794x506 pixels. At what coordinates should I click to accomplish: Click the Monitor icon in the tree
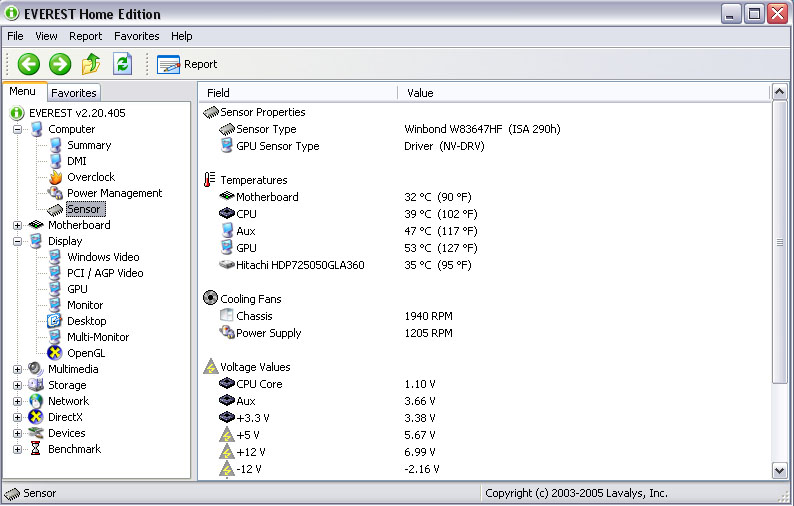[55, 305]
